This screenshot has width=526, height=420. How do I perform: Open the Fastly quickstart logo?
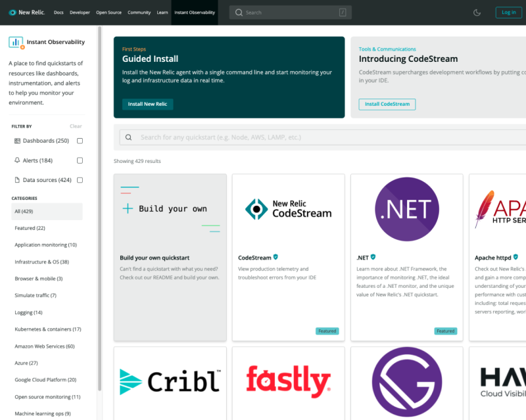(x=288, y=382)
